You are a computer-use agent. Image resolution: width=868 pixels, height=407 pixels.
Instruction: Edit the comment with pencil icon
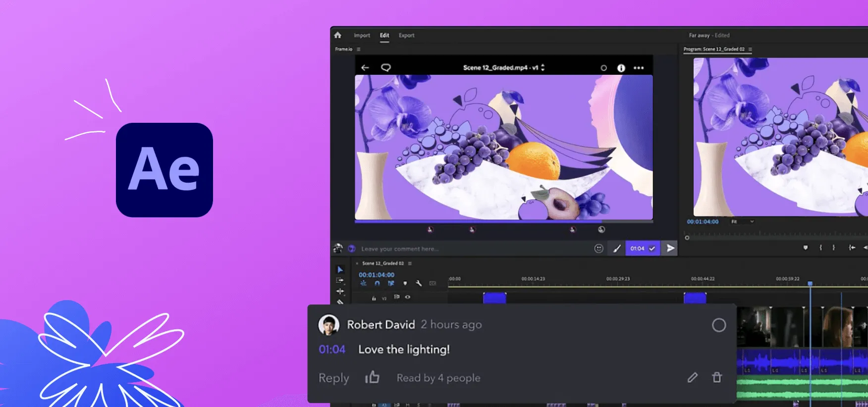693,378
